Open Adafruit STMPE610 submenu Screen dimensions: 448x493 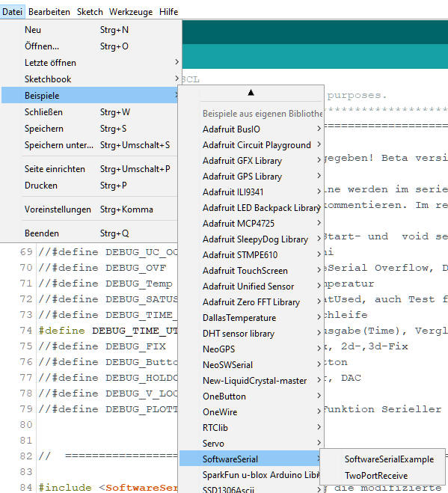[251, 254]
